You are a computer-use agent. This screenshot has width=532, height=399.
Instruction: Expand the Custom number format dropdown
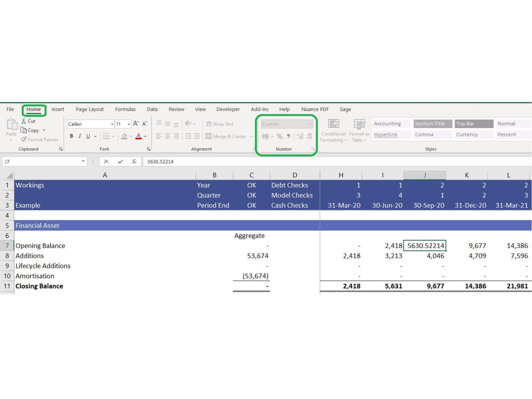click(x=310, y=124)
